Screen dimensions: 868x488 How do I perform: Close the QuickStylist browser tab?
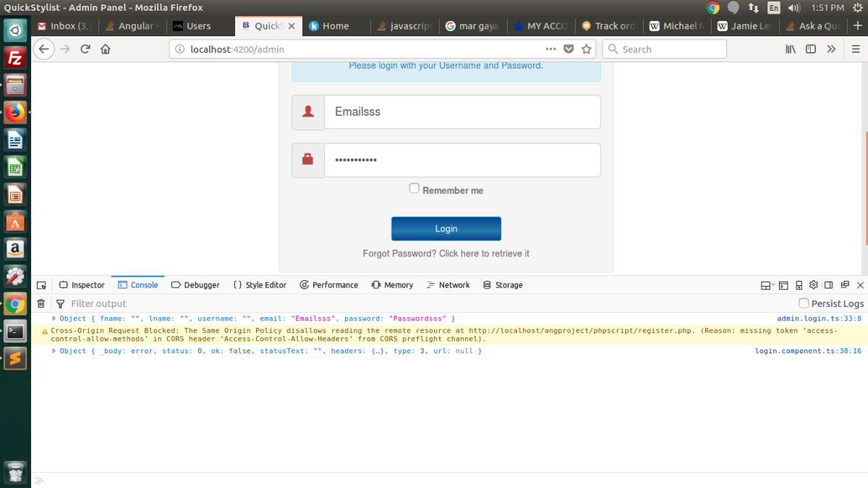292,25
